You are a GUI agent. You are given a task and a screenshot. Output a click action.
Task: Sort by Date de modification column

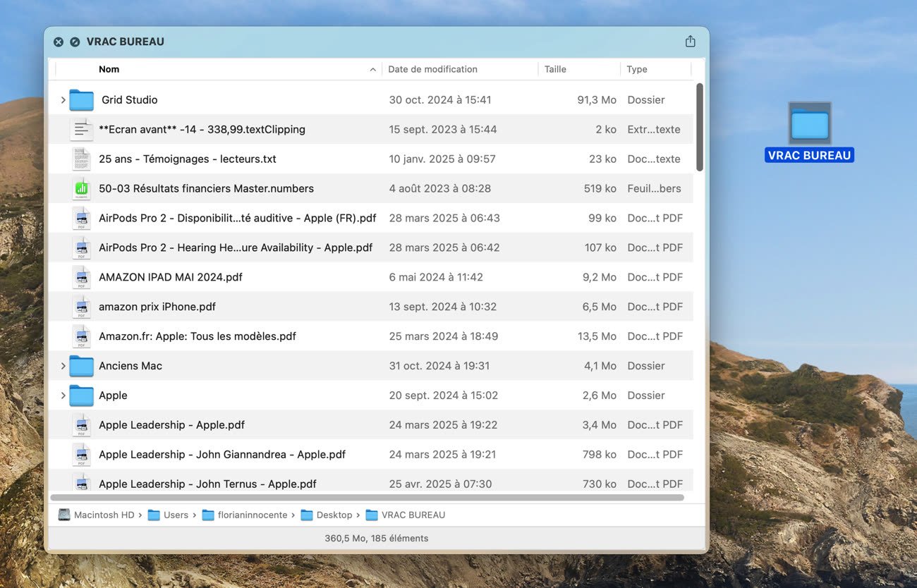click(x=432, y=70)
